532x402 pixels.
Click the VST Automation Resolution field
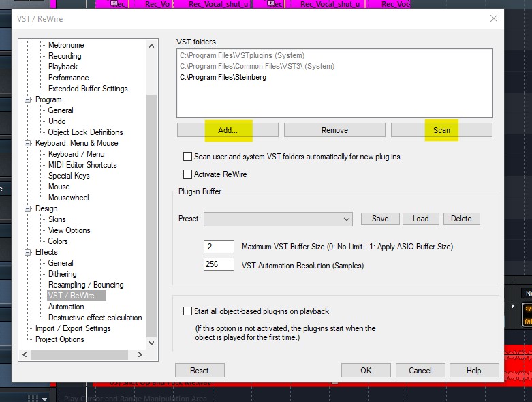[x=219, y=264]
